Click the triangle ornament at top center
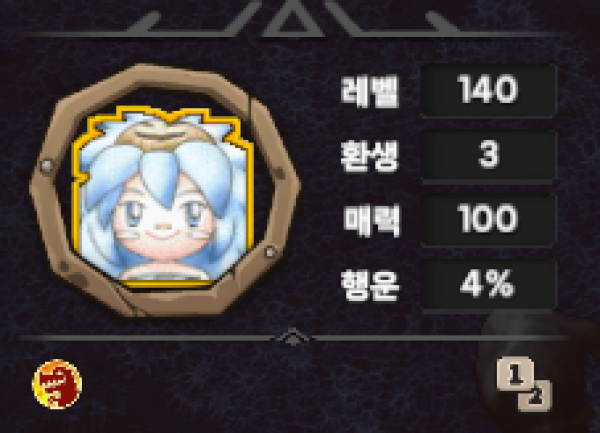This screenshot has width=600, height=433. 293,18
